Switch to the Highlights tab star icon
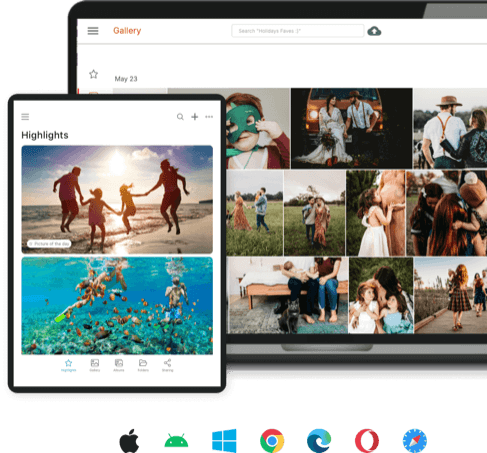487x453 pixels. 69,365
